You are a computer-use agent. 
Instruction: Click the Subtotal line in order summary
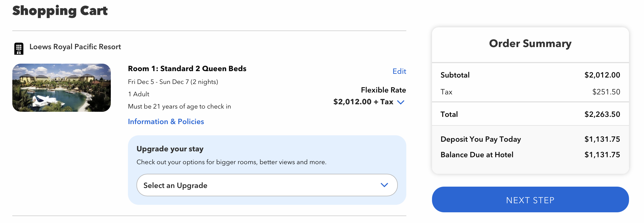(530, 75)
